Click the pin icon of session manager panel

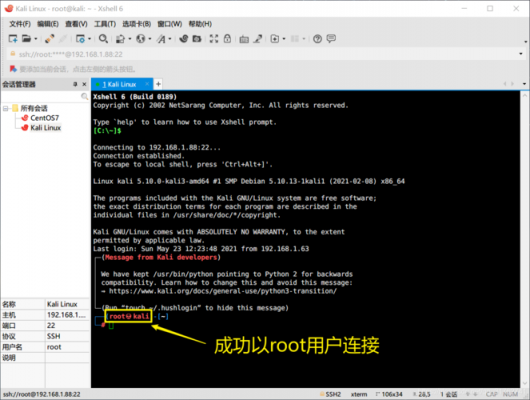tap(75, 84)
